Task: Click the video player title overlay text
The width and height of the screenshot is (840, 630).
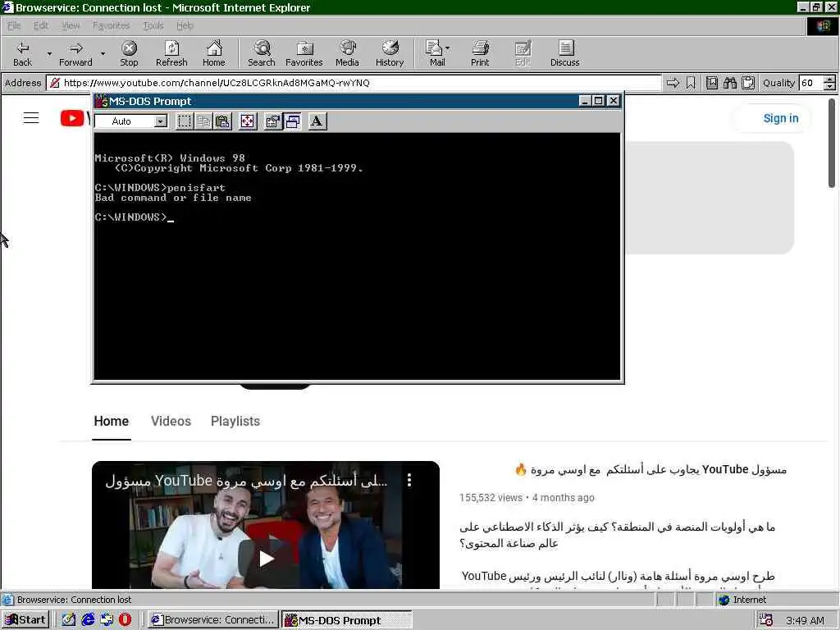Action: point(246,481)
